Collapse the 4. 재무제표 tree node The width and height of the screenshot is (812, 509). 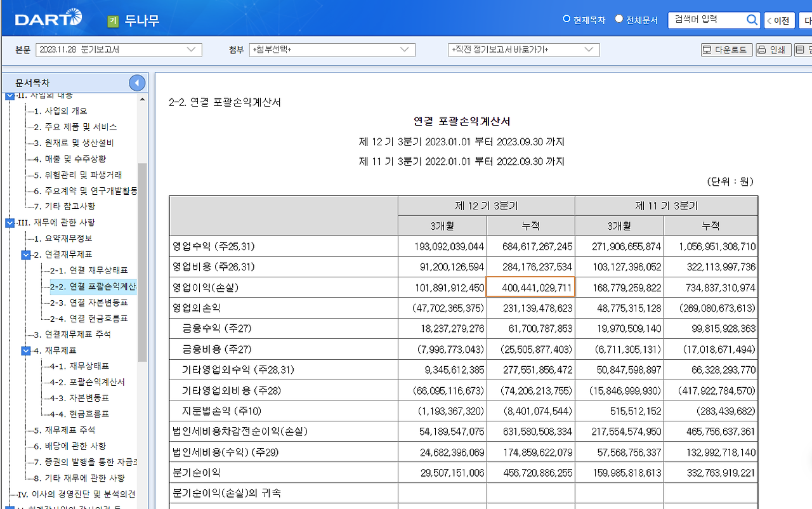(26, 350)
